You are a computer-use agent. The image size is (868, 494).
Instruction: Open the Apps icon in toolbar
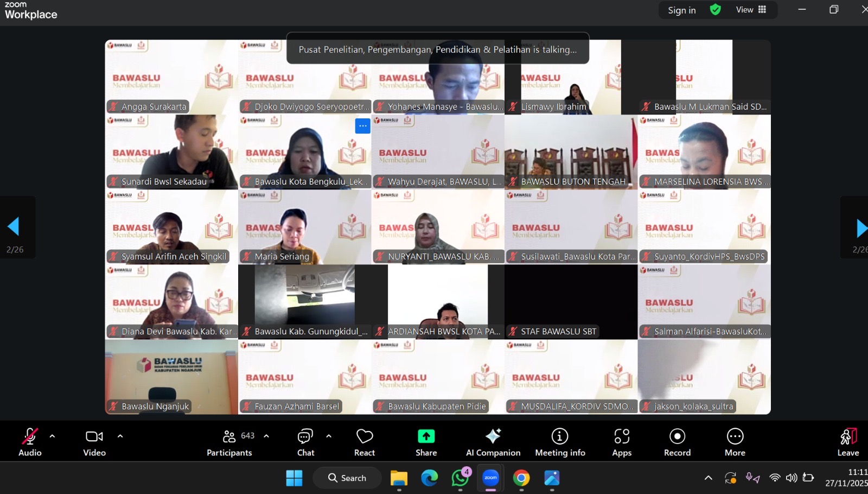[x=622, y=436]
